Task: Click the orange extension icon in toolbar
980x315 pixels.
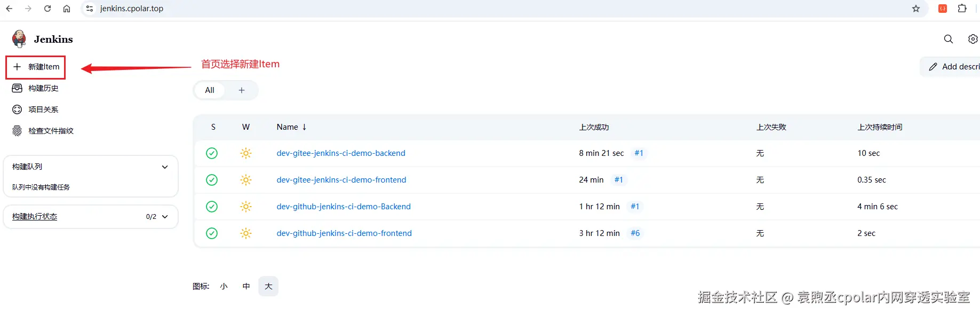Action: tap(943, 9)
